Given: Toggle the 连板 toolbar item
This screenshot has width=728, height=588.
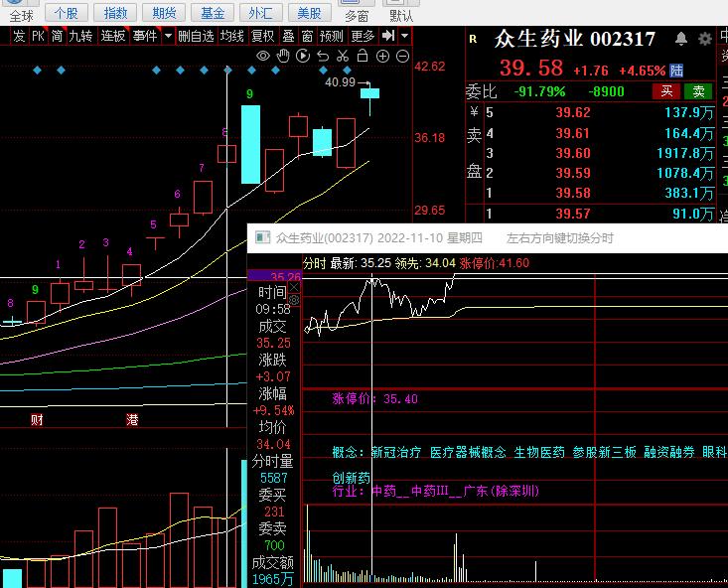Looking at the screenshot, I should pyautogui.click(x=113, y=36).
